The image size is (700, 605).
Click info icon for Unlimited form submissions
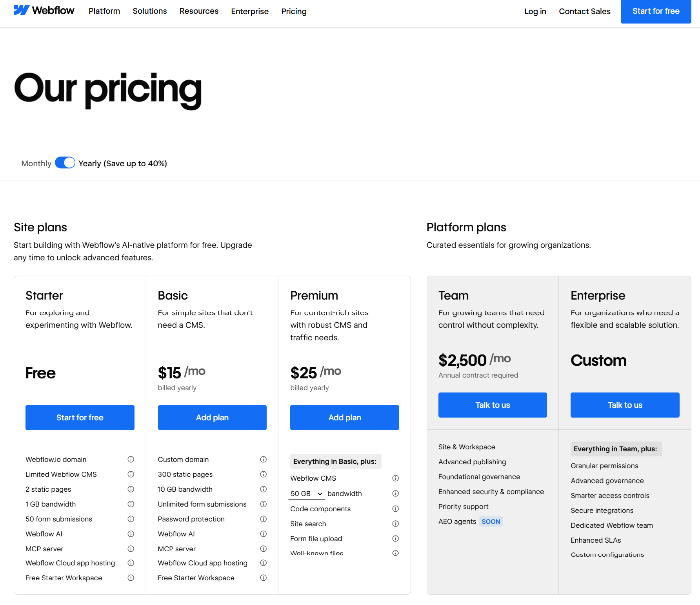pyautogui.click(x=264, y=504)
